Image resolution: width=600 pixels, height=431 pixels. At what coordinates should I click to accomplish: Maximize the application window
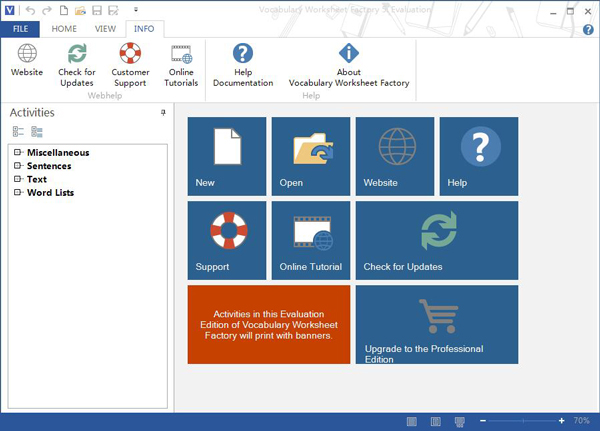click(x=570, y=11)
